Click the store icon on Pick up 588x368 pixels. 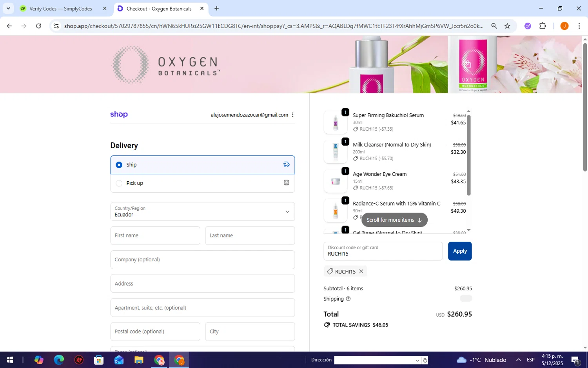[287, 183]
